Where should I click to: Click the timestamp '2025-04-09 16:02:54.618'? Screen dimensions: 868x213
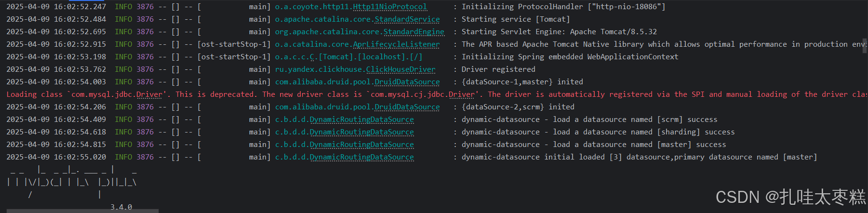tap(56, 132)
